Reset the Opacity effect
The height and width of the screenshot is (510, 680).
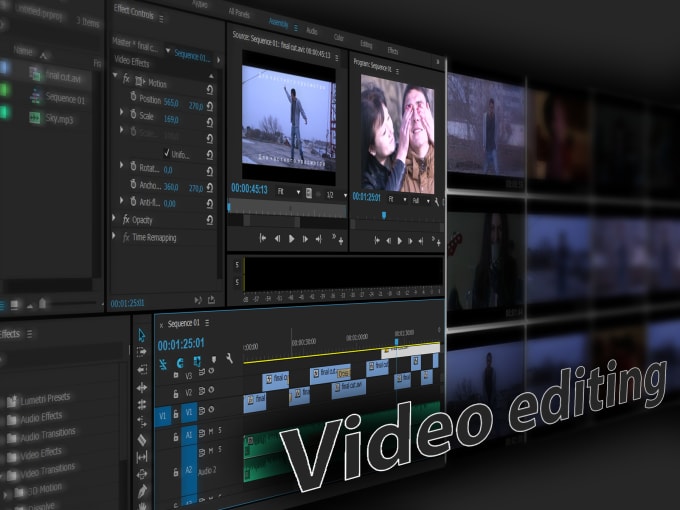click(210, 220)
